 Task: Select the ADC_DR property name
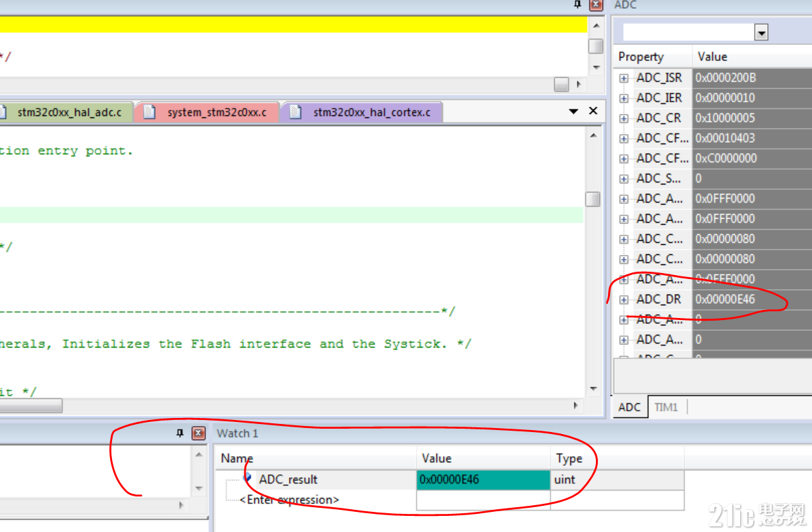coord(658,299)
